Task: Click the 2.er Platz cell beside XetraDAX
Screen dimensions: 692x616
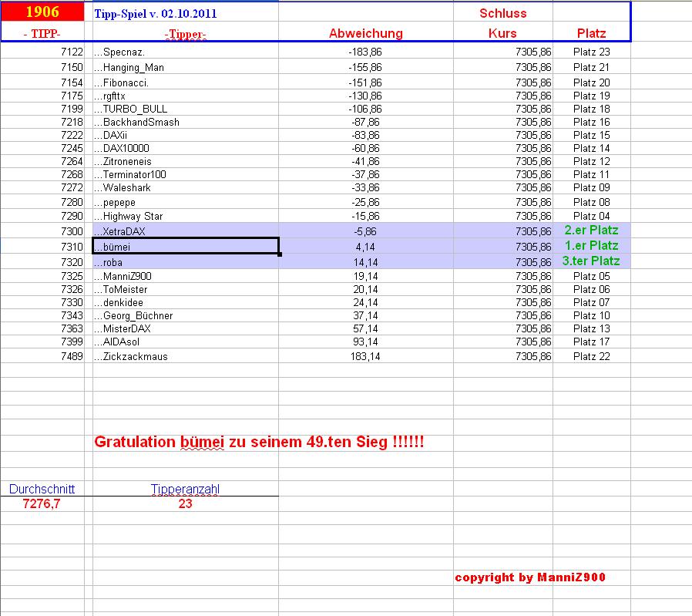Action: pyautogui.click(x=591, y=230)
